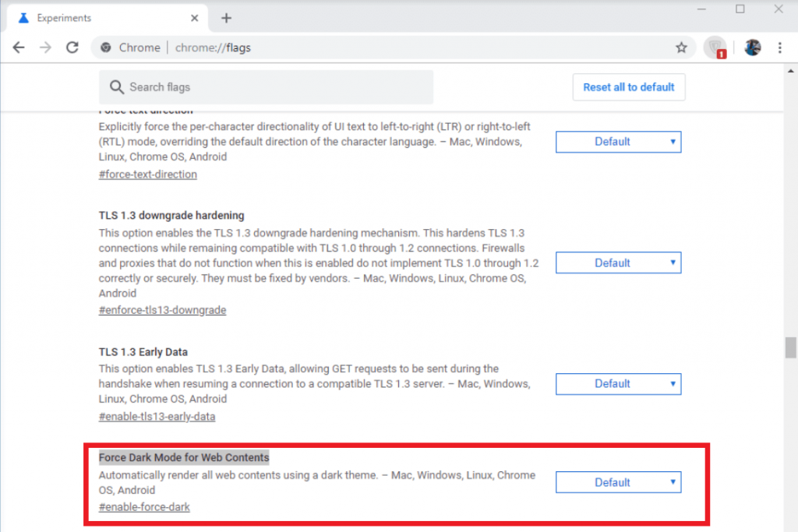Open Chrome's three-dot menu
This screenshot has width=798, height=532.
click(779, 48)
